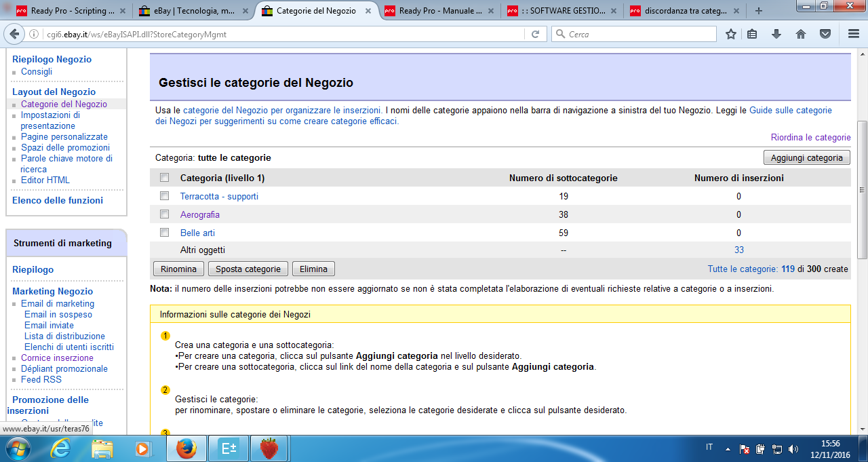Open Riepilogo Negozio in sidebar

coord(52,59)
